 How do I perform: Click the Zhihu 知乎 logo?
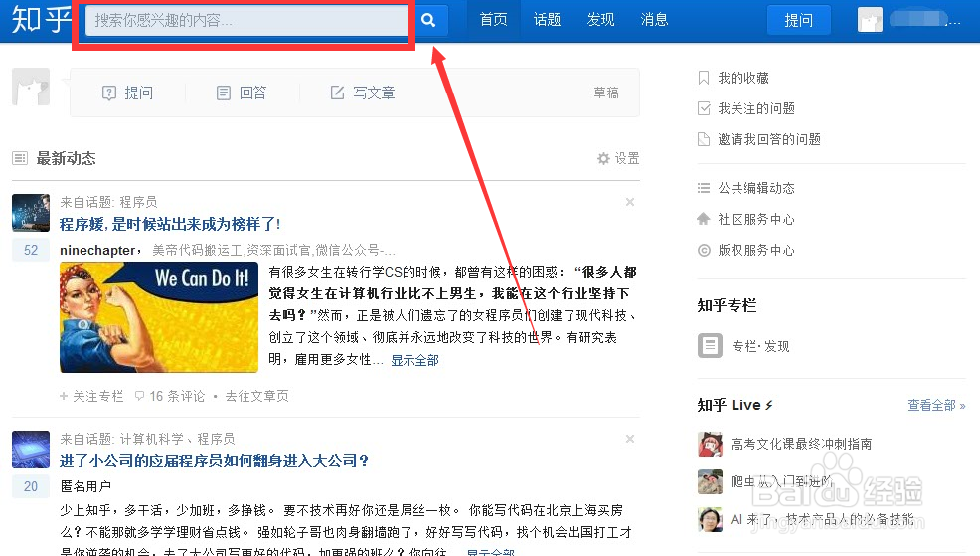click(42, 18)
